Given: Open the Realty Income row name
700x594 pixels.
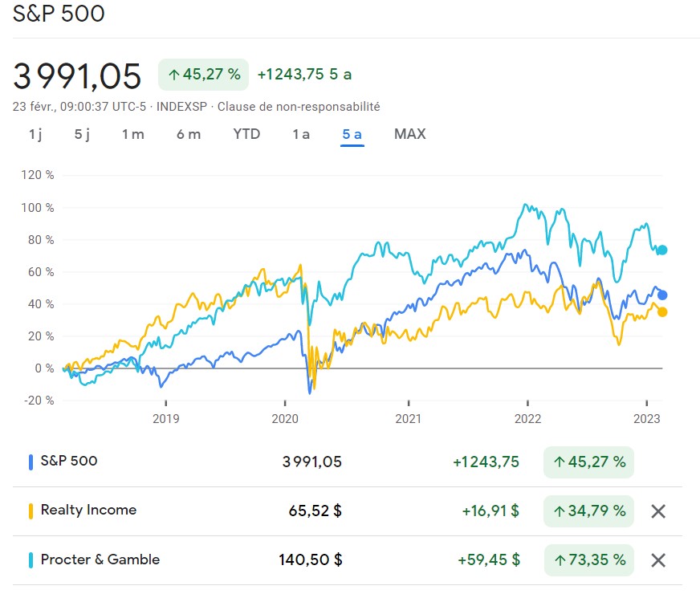Looking at the screenshot, I should (88, 510).
